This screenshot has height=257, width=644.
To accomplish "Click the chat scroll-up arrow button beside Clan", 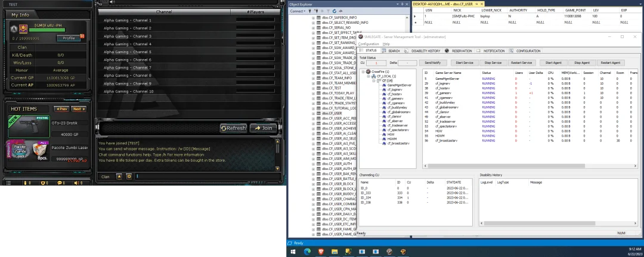I will click(119, 177).
